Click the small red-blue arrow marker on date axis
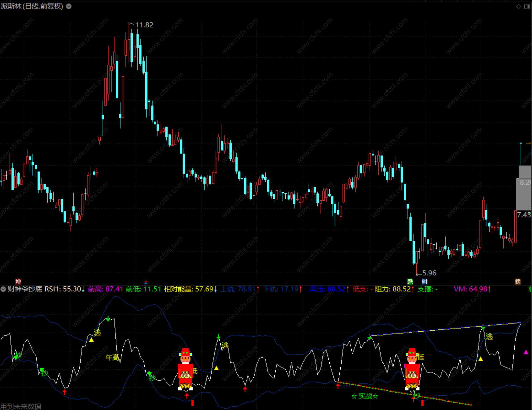The height and width of the screenshot is (410, 532). pyautogui.click(x=146, y=282)
